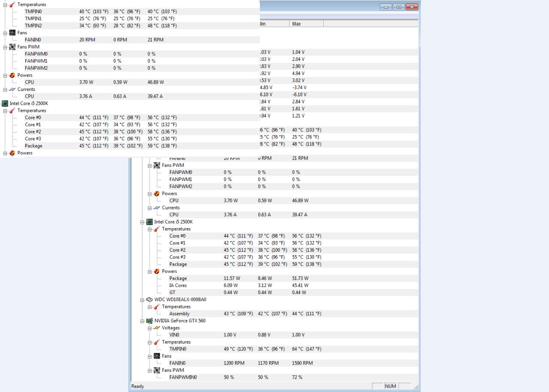
Task: Click Powers icon above CPU 3.70 W in inset
Action: tap(12, 75)
